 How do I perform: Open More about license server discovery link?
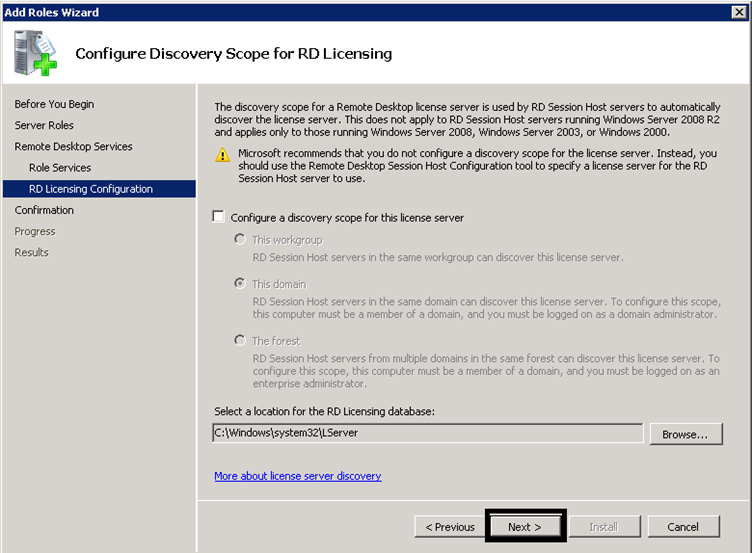point(298,476)
